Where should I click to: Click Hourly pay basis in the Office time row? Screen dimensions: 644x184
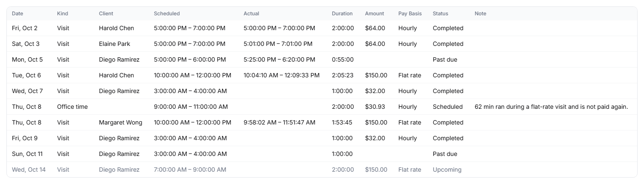(x=408, y=107)
